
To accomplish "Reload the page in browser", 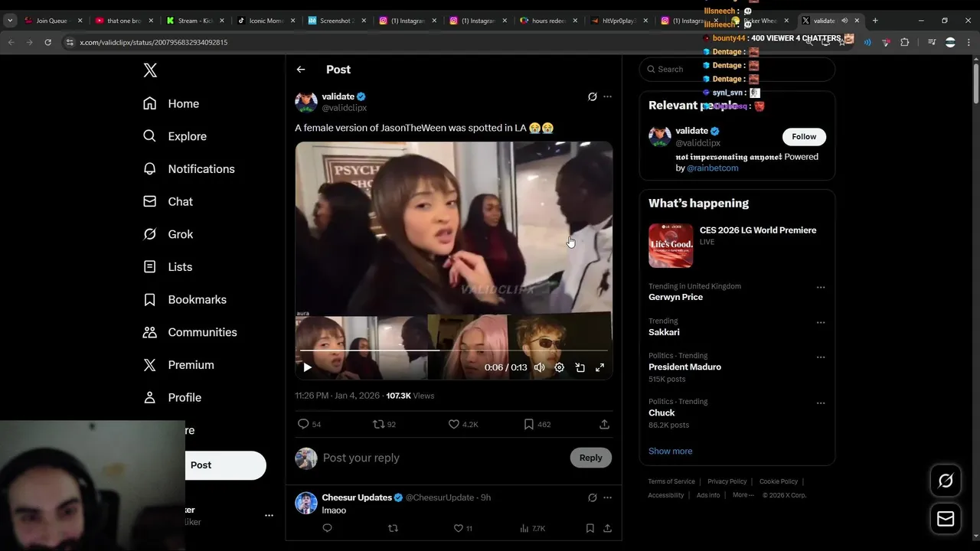I will tap(47, 42).
